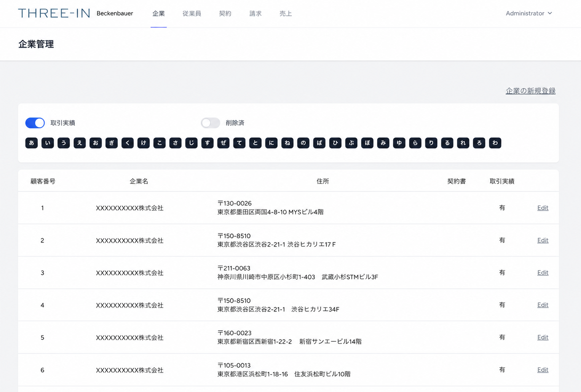Filter companies by け
Screen dimensions: 581x392
tap(144, 143)
